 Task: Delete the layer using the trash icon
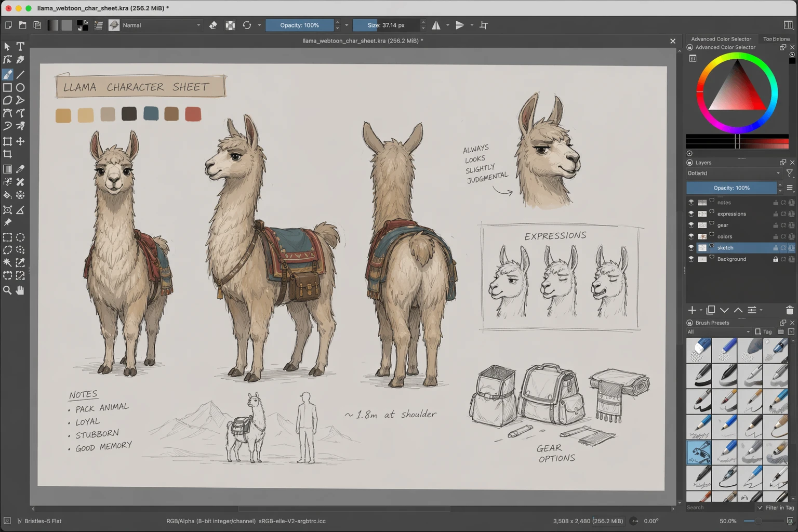pyautogui.click(x=790, y=310)
